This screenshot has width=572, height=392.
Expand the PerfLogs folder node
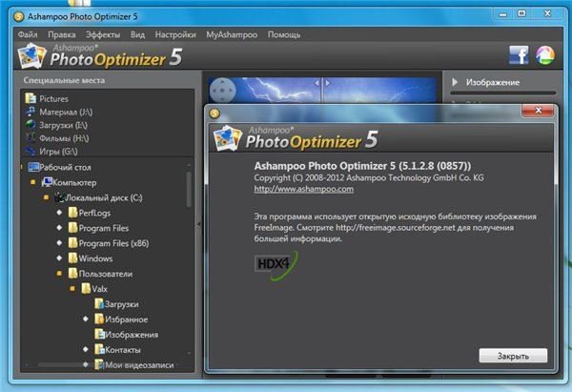[x=59, y=212]
